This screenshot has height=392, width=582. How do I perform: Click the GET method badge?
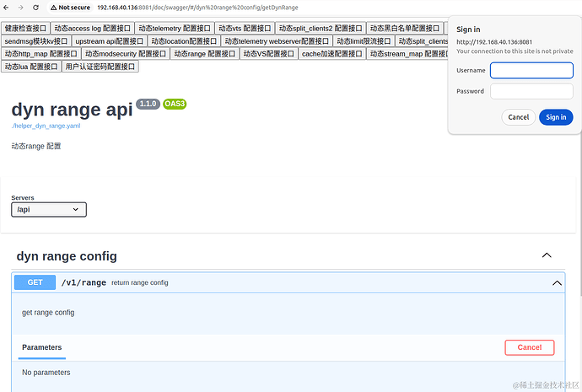pos(35,282)
